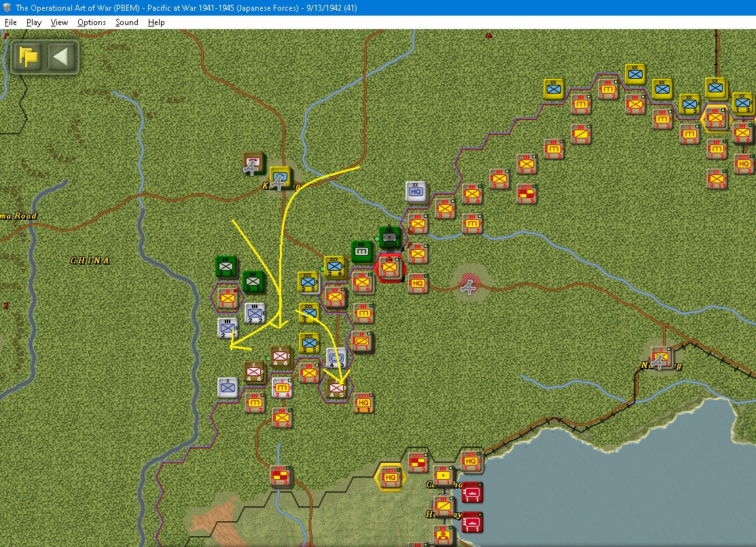Open the Sound menu
The width and height of the screenshot is (756, 547).
point(127,22)
